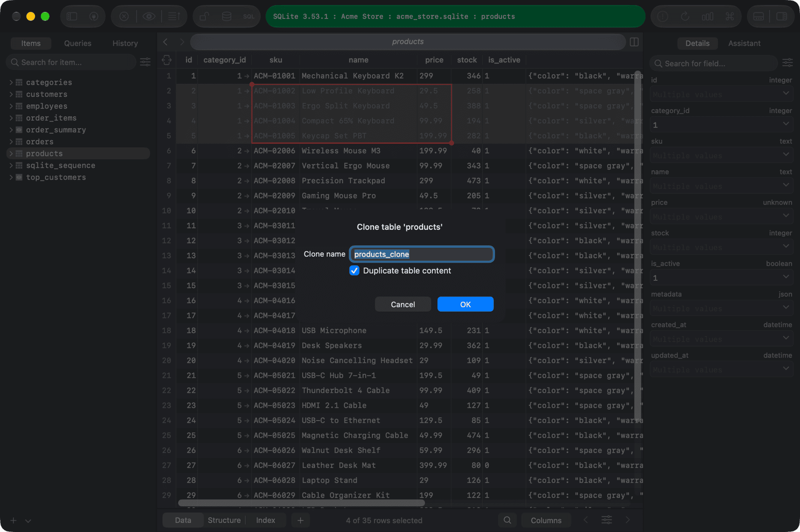Click the command shortcut icon in toolbar

730,16
